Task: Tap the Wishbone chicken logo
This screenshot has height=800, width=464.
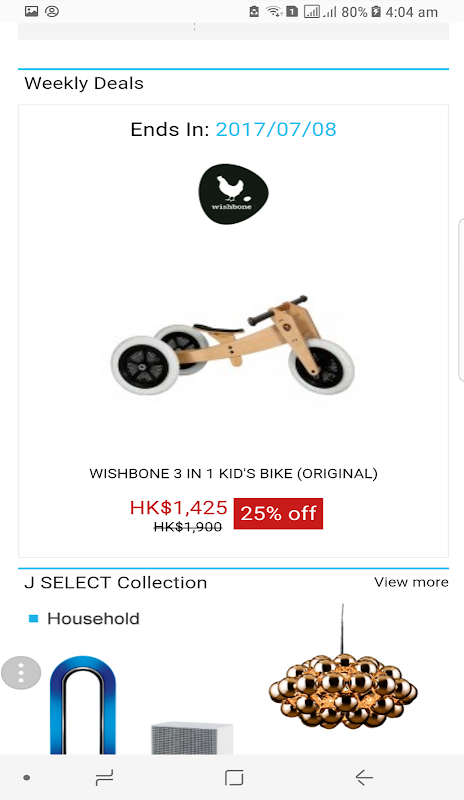Action: 233,194
